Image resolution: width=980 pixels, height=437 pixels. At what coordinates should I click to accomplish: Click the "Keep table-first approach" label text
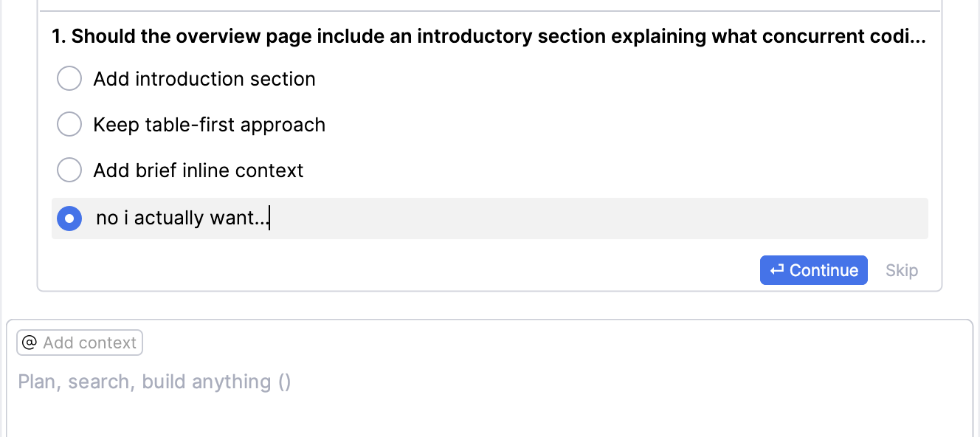[x=209, y=124]
